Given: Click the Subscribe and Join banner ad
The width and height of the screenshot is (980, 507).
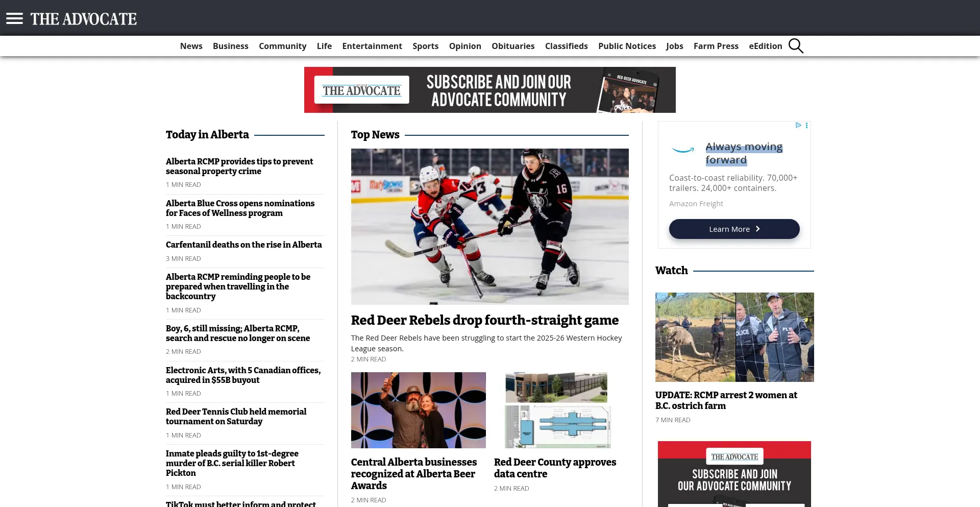Looking at the screenshot, I should click(x=489, y=90).
